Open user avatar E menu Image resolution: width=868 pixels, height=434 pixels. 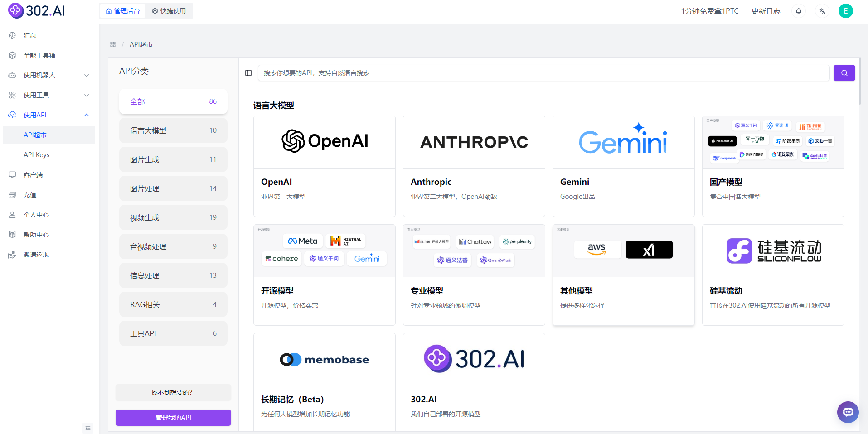click(846, 11)
